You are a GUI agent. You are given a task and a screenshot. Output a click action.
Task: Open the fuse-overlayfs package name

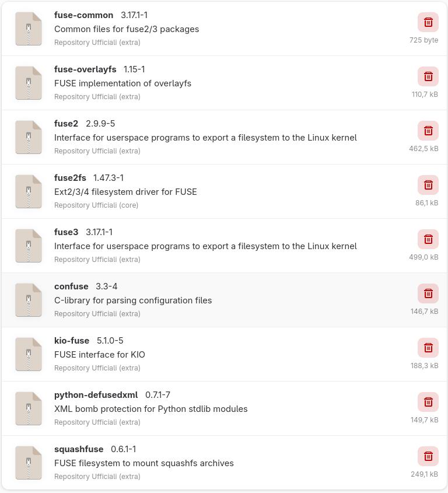[x=85, y=69]
